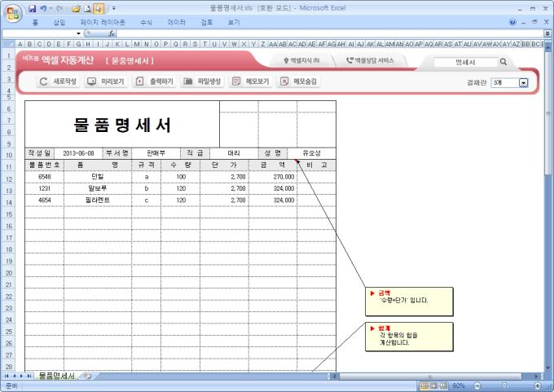Switch to page layout view in status bar

[x=434, y=385]
